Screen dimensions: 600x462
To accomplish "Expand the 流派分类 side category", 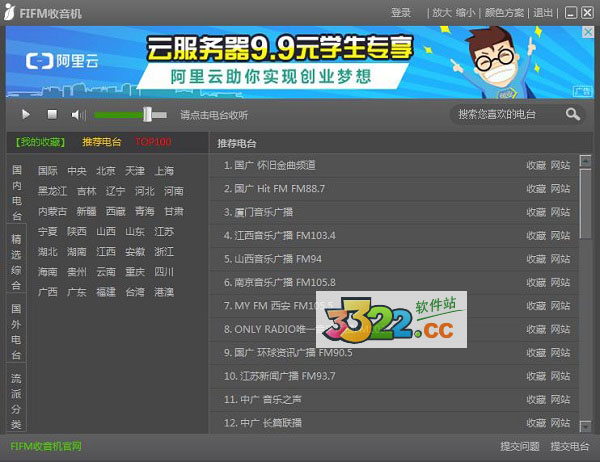I will pos(16,400).
